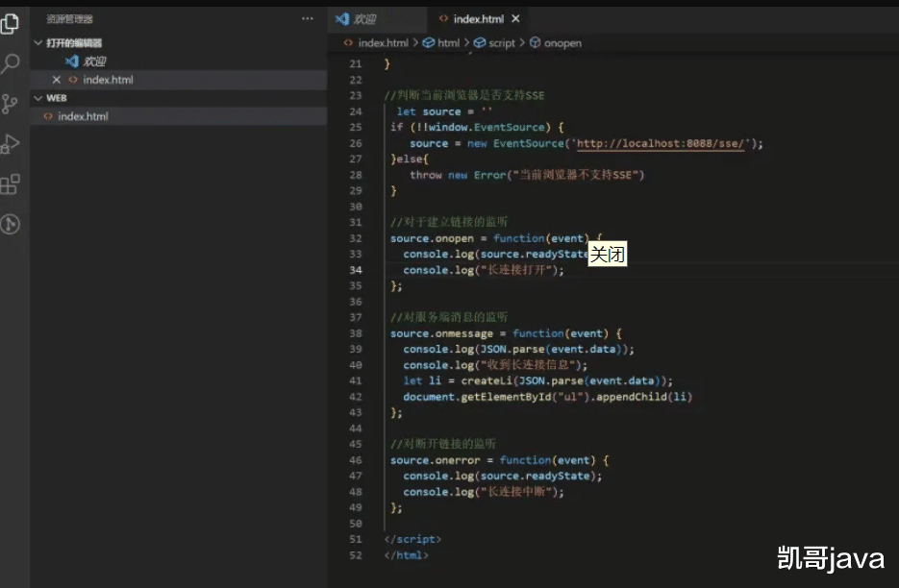Switch to the 欢迎 tab
The height and width of the screenshot is (588, 899).
pyautogui.click(x=364, y=19)
